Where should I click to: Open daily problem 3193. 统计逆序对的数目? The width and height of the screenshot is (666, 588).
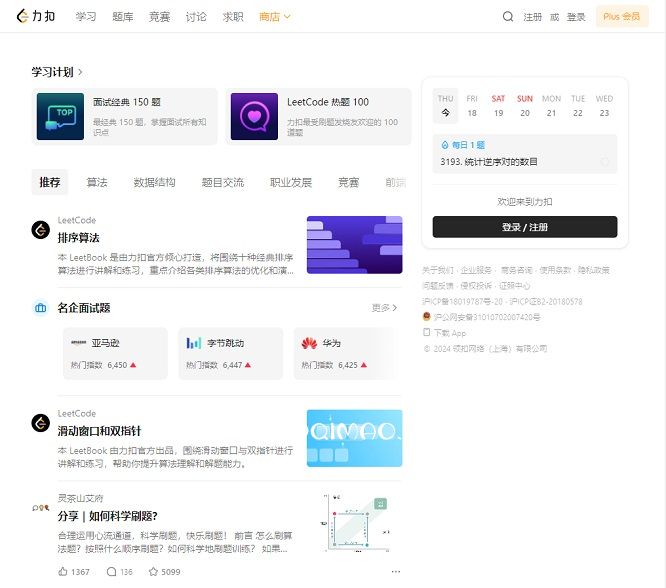click(489, 161)
